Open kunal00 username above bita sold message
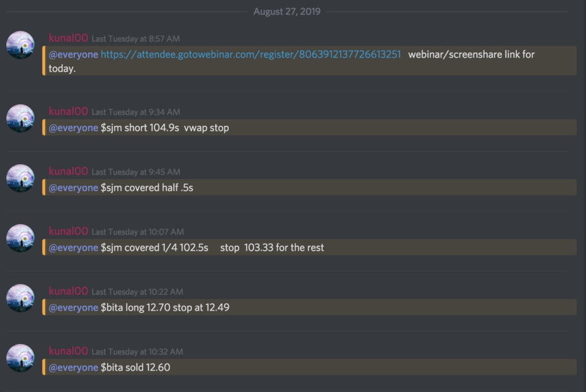 [x=69, y=351]
